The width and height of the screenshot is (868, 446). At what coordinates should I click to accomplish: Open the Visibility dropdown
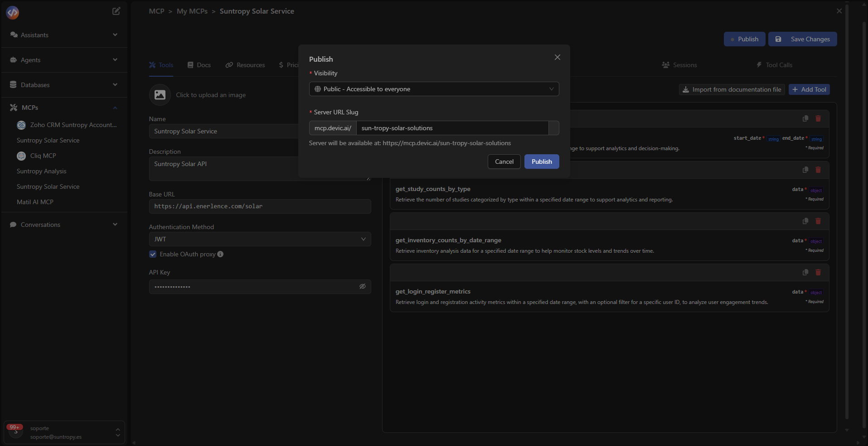pos(434,89)
